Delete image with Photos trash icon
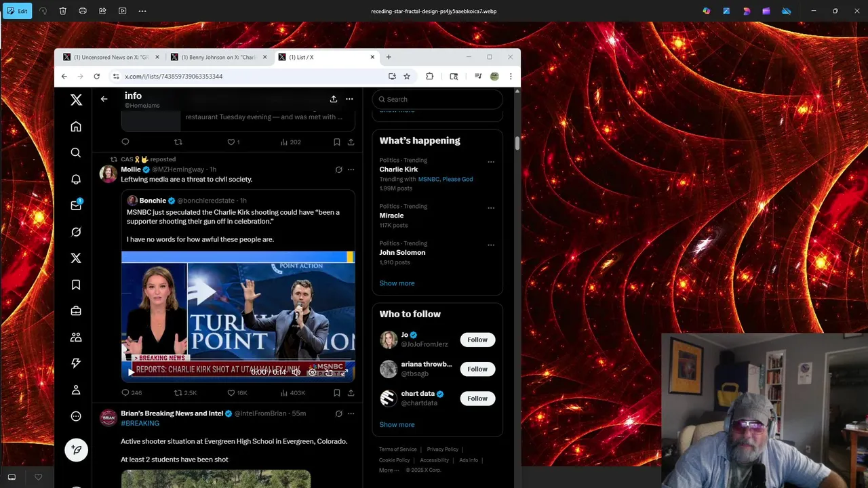The image size is (868, 488). 62,11
